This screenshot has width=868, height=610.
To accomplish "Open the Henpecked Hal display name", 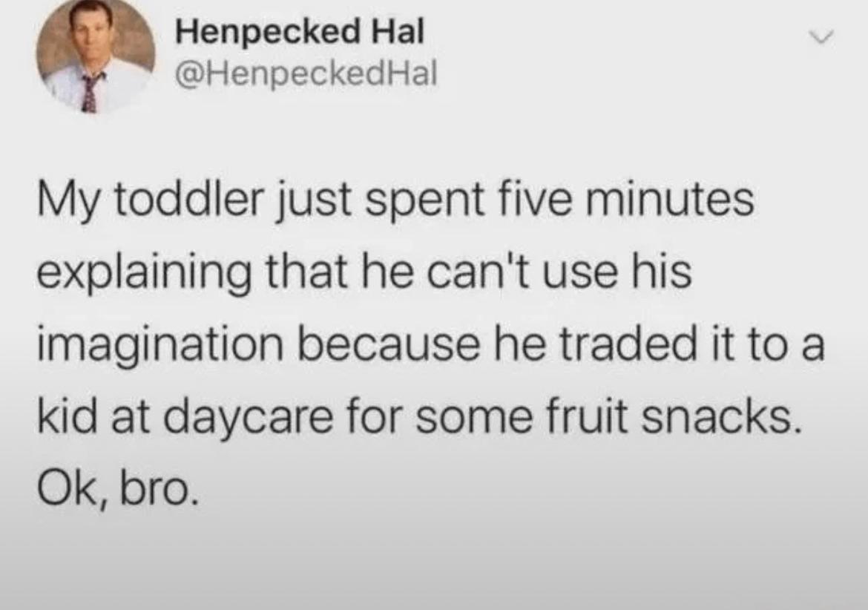I will [300, 32].
